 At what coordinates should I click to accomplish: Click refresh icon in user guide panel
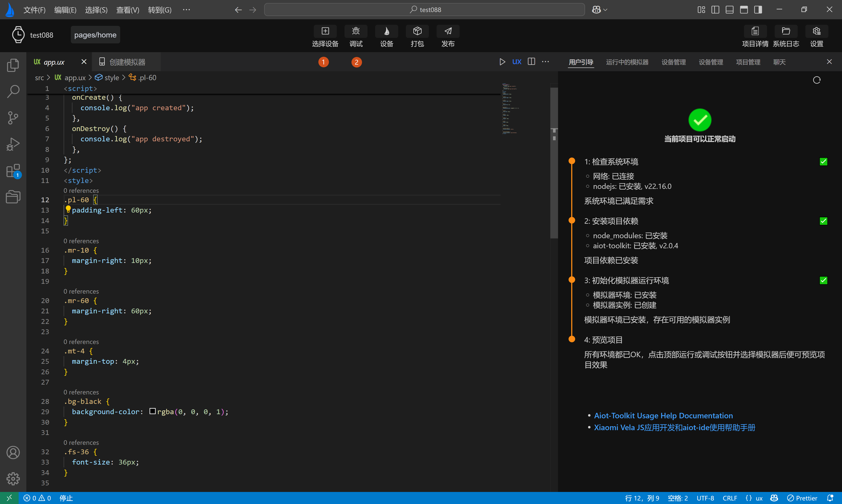click(x=817, y=80)
